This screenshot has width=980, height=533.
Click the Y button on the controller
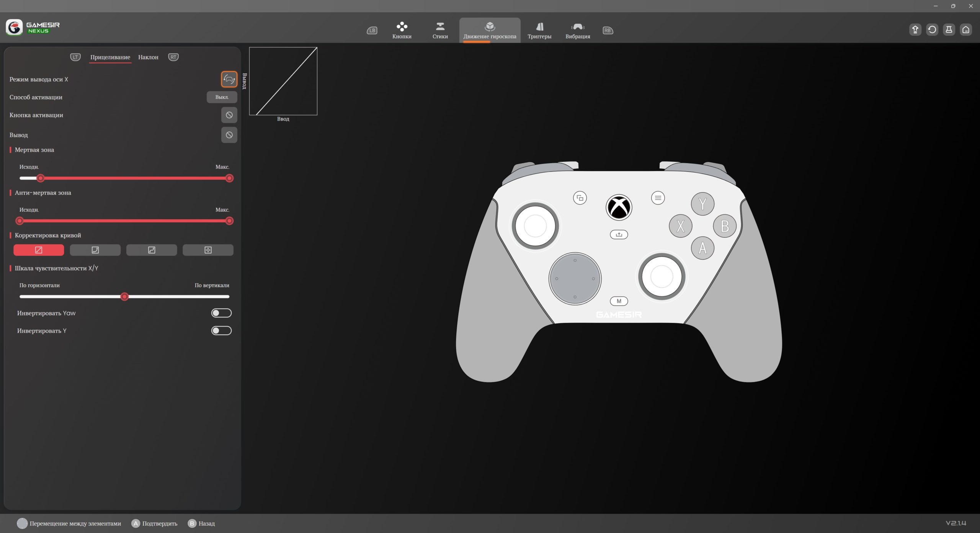[702, 204]
